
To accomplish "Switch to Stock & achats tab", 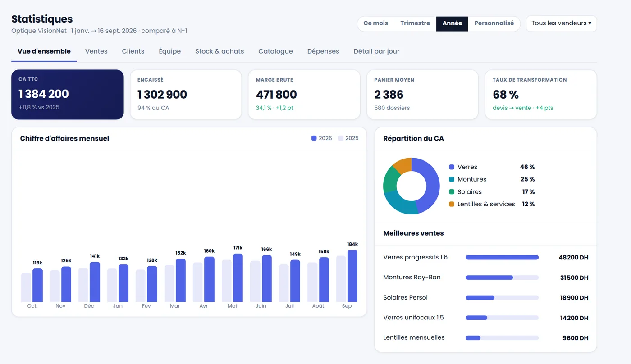I will 219,51.
